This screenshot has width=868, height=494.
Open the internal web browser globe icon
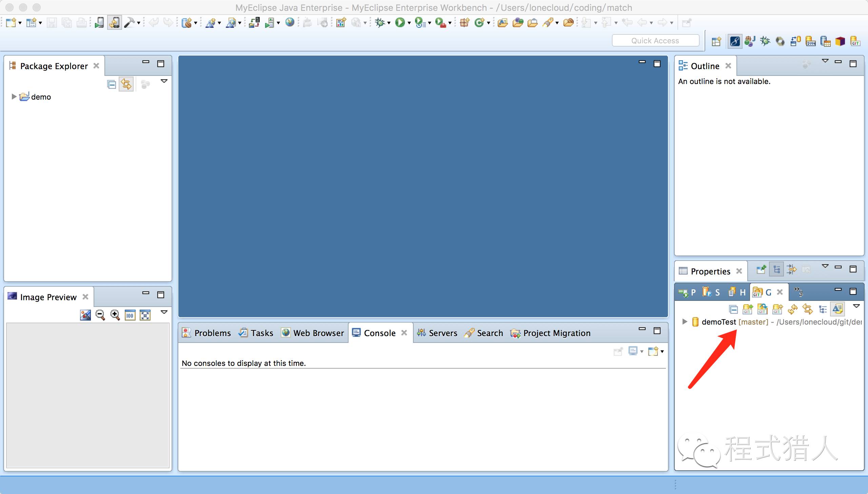point(290,23)
